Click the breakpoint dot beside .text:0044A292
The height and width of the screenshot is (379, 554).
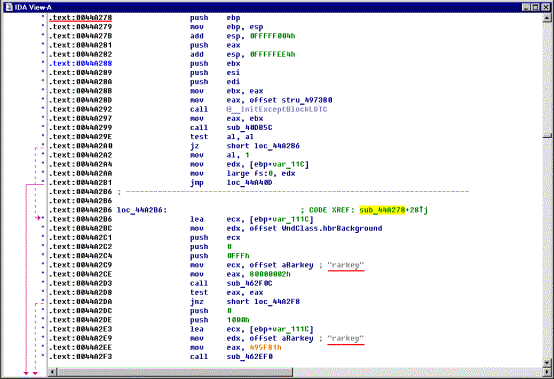(43, 108)
